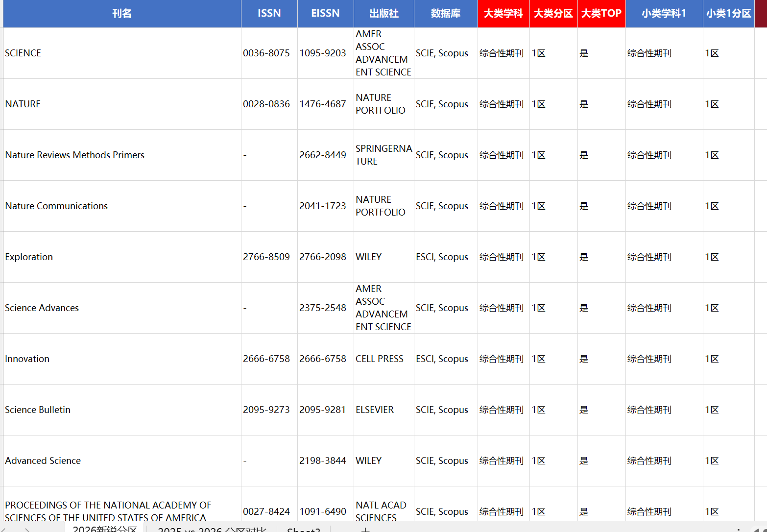Click the Advanced Science cell
This screenshot has width=767, height=532.
(122, 460)
